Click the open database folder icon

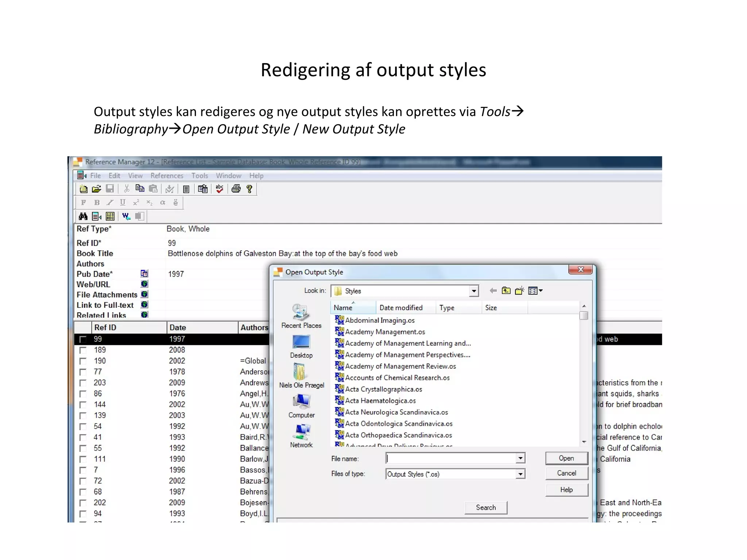tap(96, 189)
